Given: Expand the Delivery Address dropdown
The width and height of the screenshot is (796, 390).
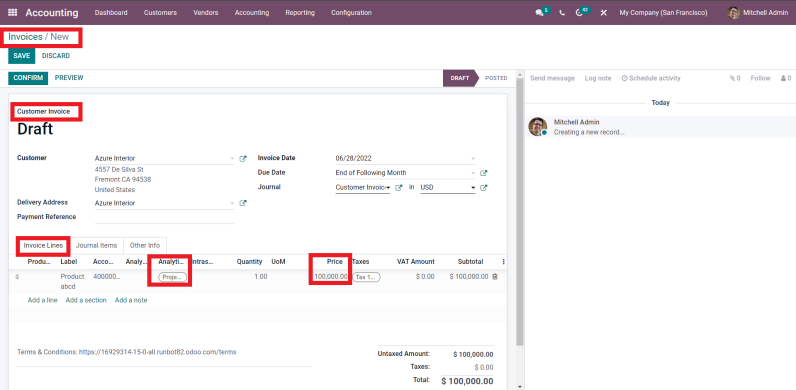Looking at the screenshot, I should (x=232, y=203).
